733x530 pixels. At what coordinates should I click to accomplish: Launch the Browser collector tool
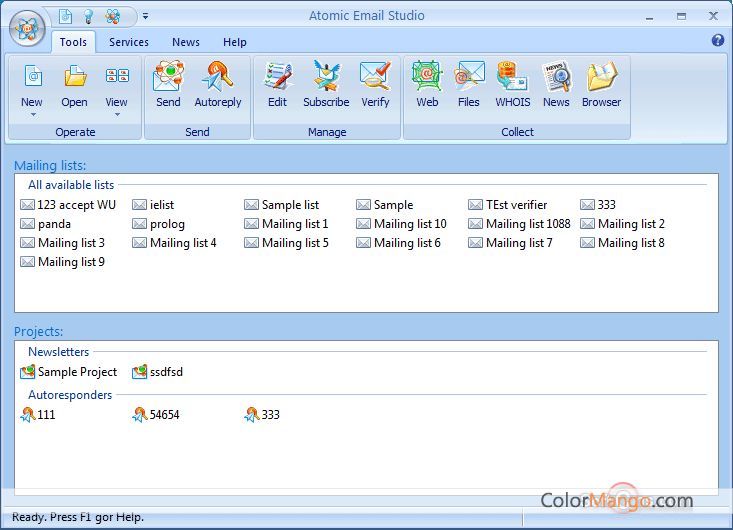[602, 84]
